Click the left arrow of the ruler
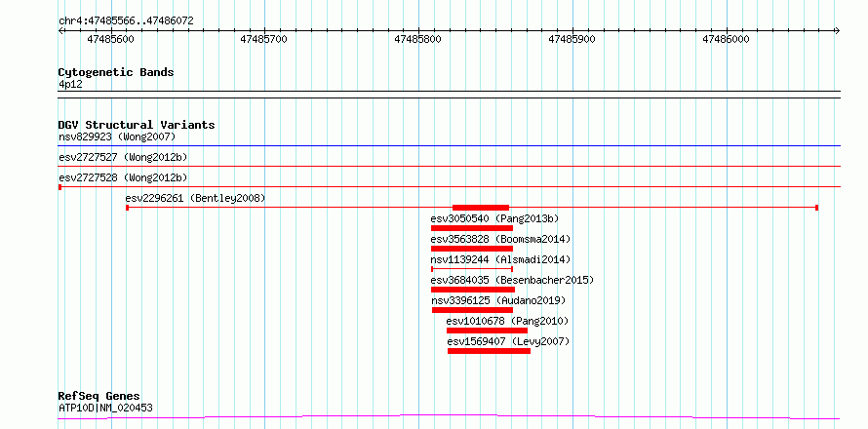868x429 pixels. click(61, 30)
